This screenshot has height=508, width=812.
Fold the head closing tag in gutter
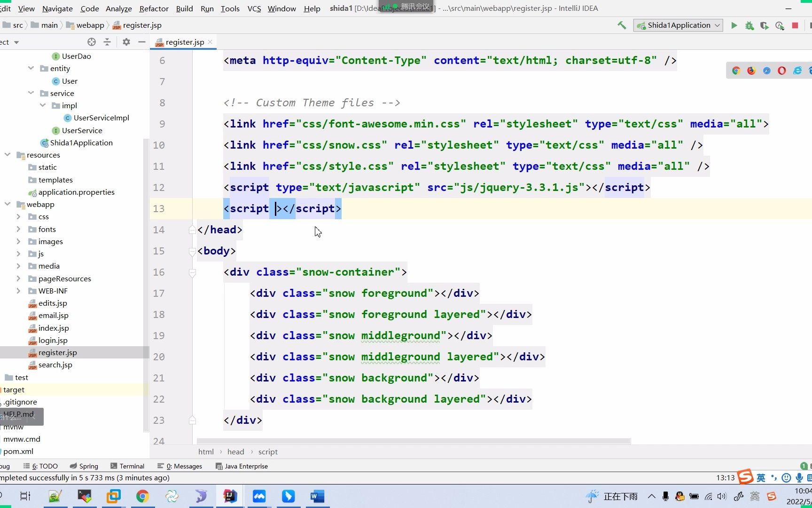(192, 230)
